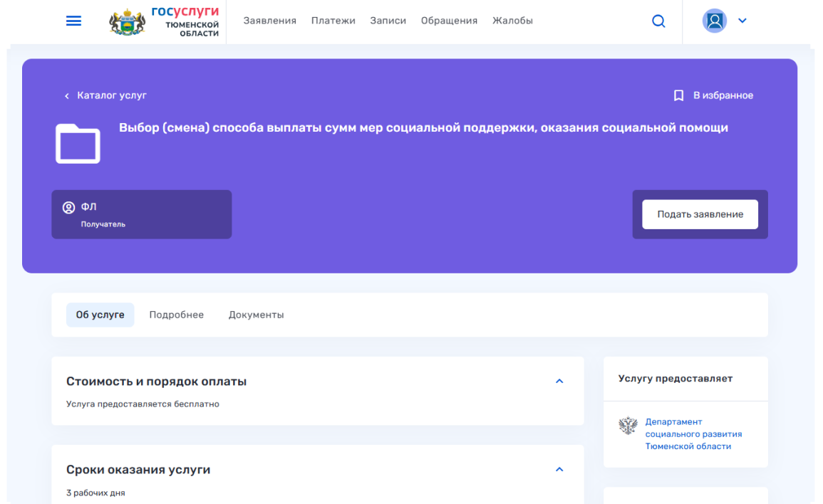Expand the profile dropdown arrow
The height and width of the screenshot is (504, 823).
(742, 21)
